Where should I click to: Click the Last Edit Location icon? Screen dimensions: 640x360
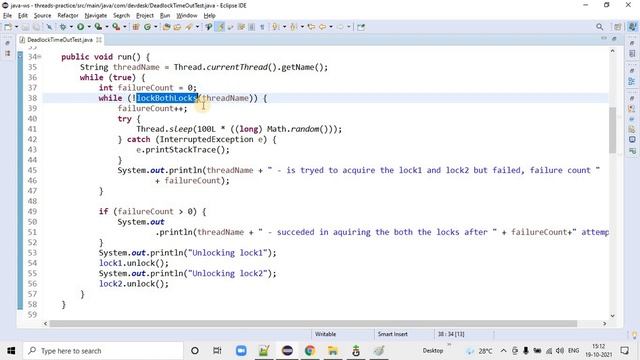(x=311, y=27)
